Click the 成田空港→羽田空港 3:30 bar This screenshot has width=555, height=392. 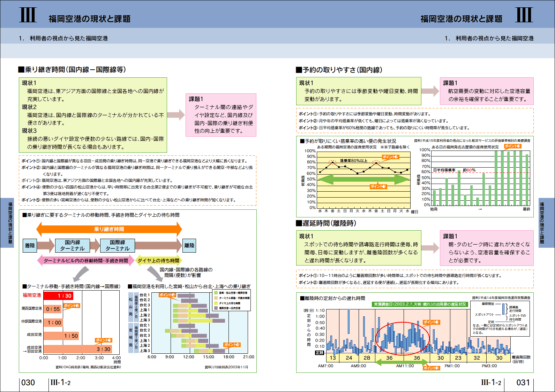(78, 349)
